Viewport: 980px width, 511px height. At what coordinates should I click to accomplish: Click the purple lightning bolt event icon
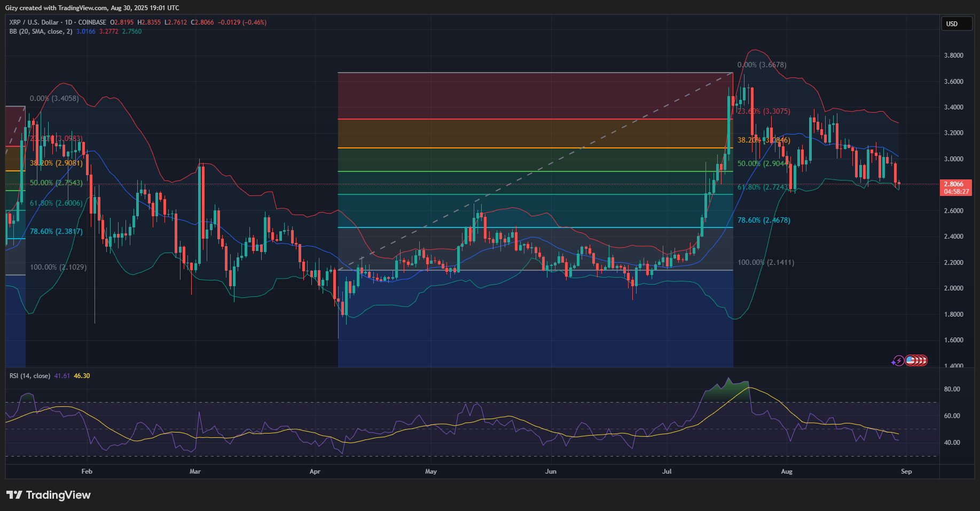(898, 361)
